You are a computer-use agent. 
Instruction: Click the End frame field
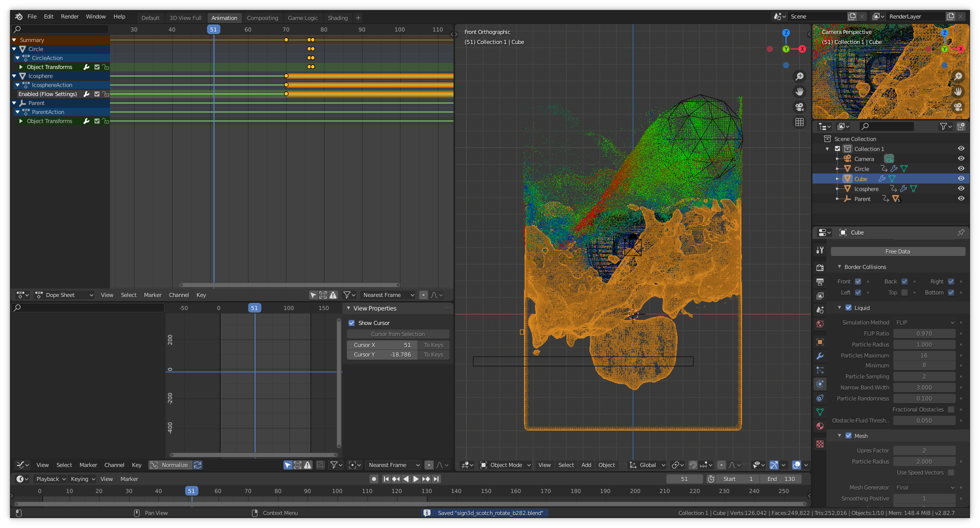(781, 479)
